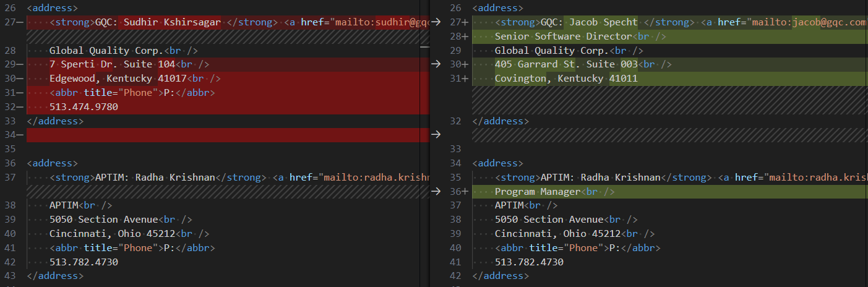This screenshot has width=868, height=287.
Task: Click the removed abbr Phone tag on left line 31
Action: coord(132,93)
